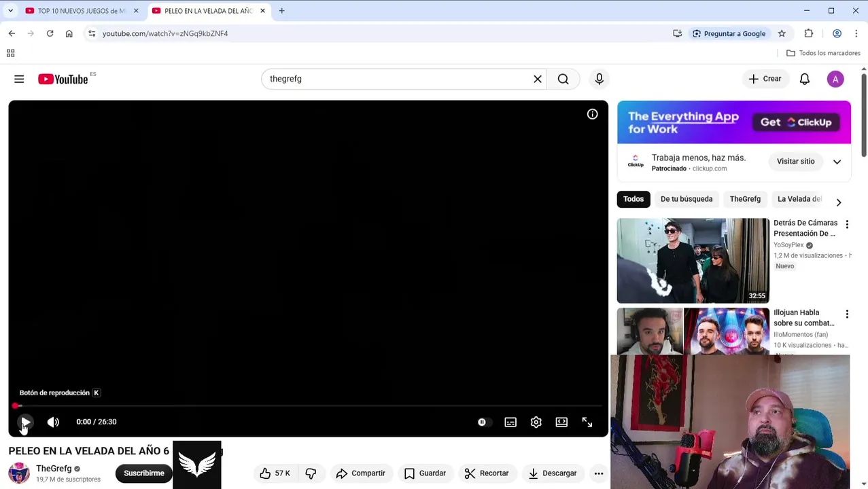
Task: Open the YoSoyPlex channel name
Action: (x=788, y=245)
